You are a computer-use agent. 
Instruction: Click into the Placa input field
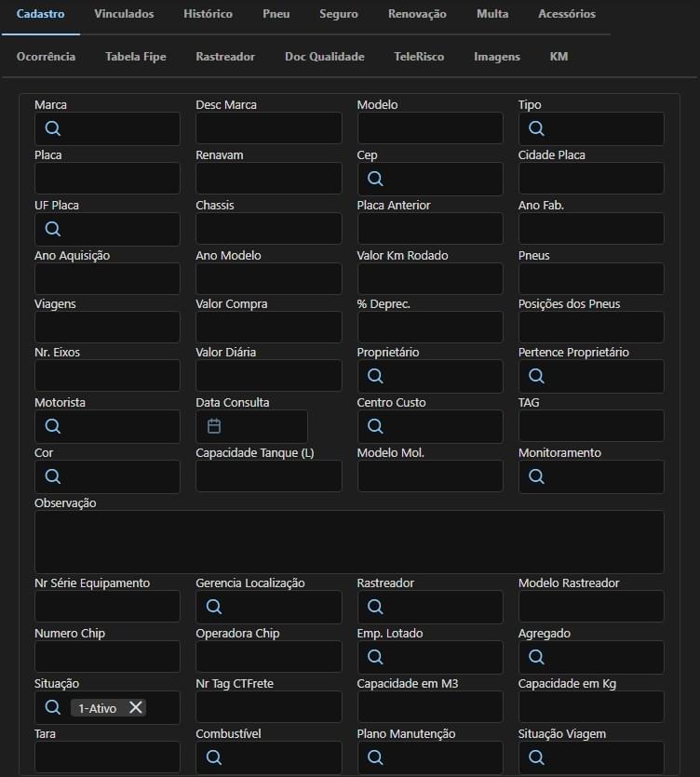pyautogui.click(x=107, y=179)
